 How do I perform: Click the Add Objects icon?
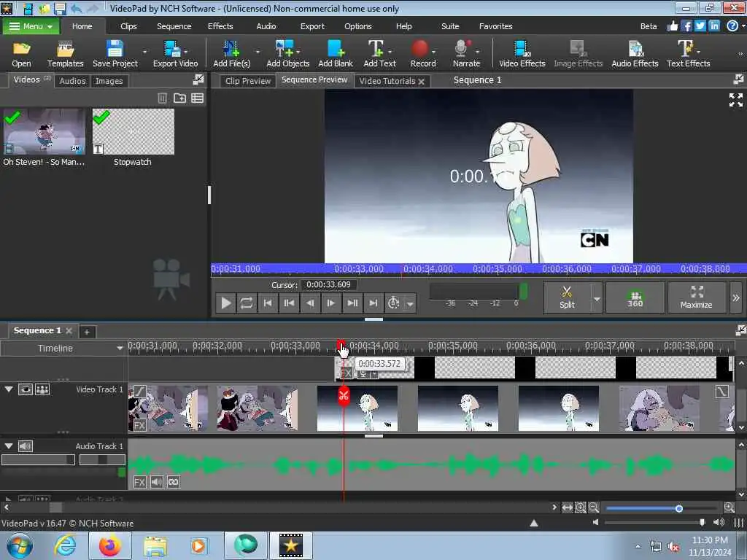287,53
